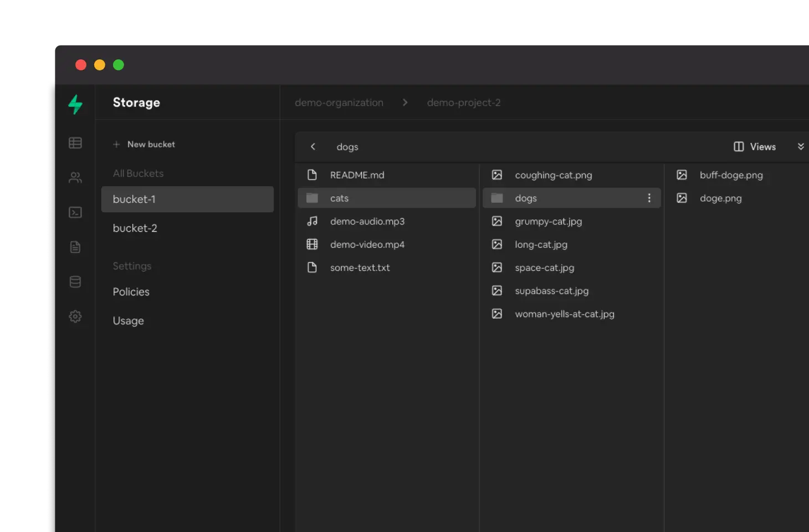Click the three-dot menu on dogs folder
Screen dimensions: 809x532
coord(649,198)
